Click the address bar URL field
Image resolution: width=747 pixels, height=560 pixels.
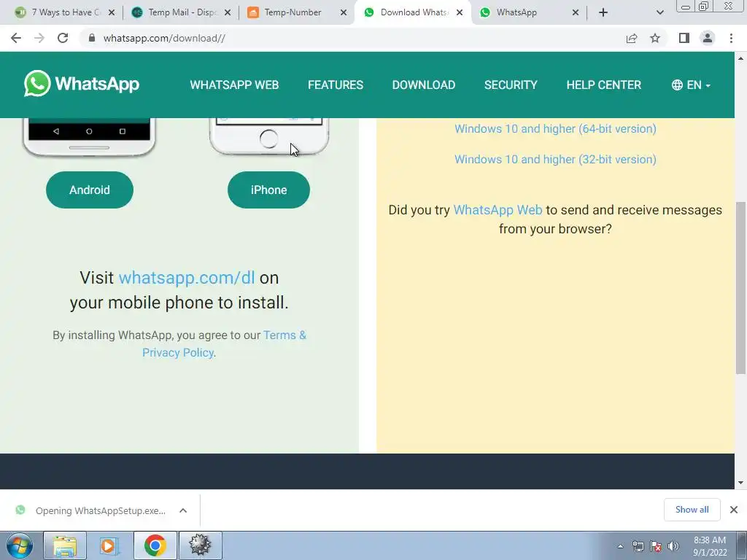[352, 38]
